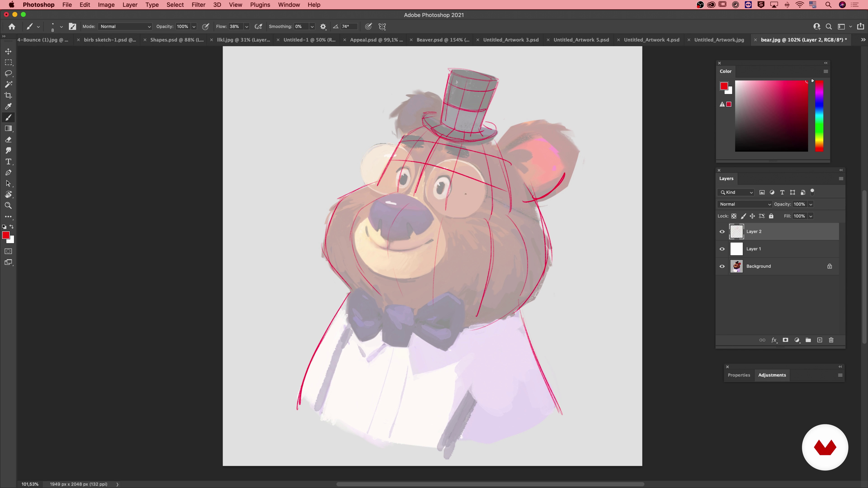Filter layers by pixel type

point(762,192)
